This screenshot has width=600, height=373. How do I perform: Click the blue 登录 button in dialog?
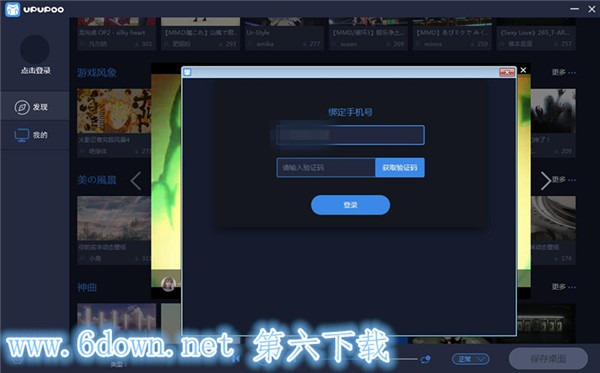pos(351,205)
